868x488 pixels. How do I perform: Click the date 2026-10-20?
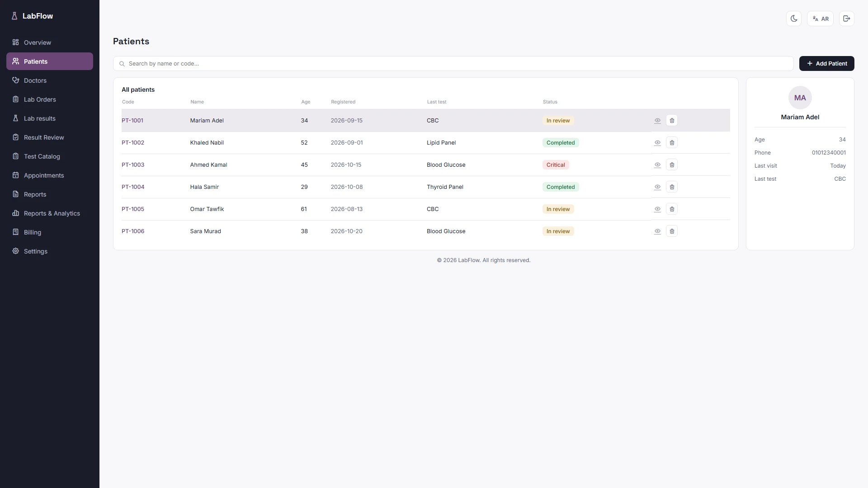click(x=346, y=231)
